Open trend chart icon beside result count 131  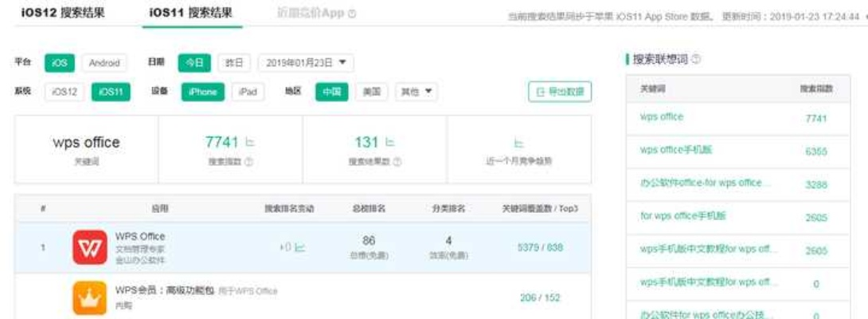390,142
